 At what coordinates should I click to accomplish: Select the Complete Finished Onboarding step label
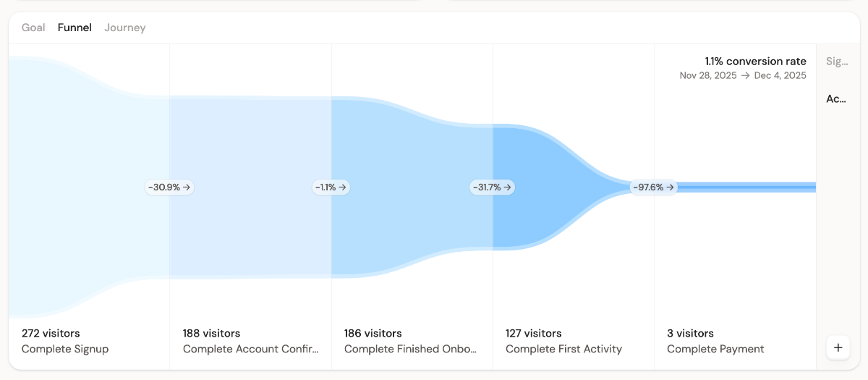[x=410, y=349]
